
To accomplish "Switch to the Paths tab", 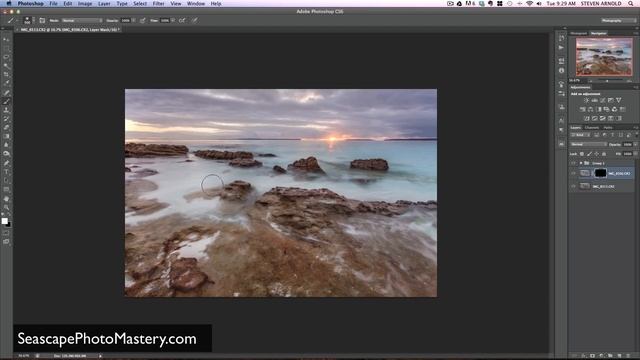I will click(x=608, y=128).
